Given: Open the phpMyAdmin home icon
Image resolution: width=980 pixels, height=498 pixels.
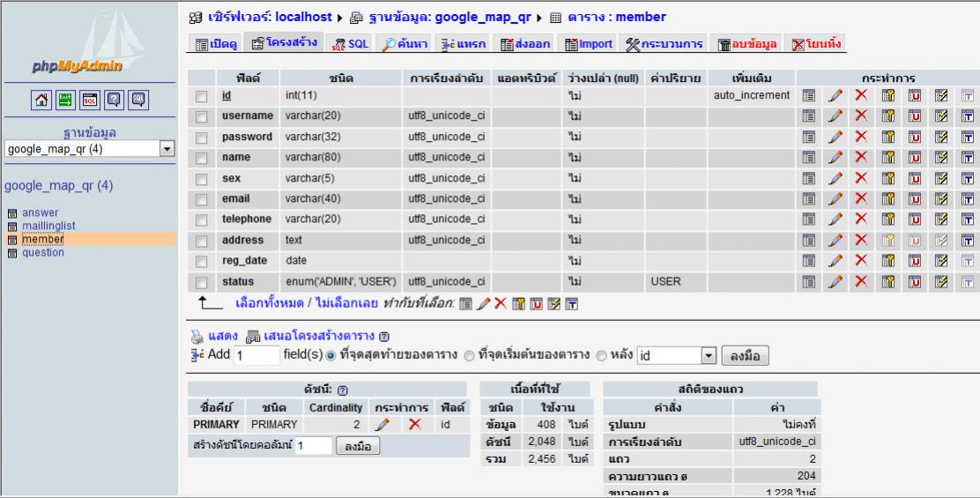Looking at the screenshot, I should tap(41, 100).
